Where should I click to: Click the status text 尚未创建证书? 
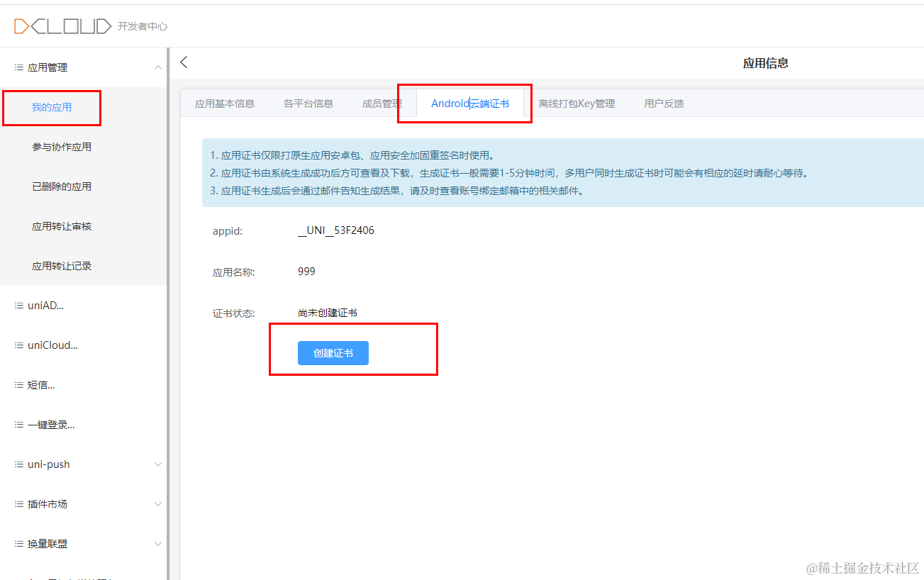pos(328,313)
